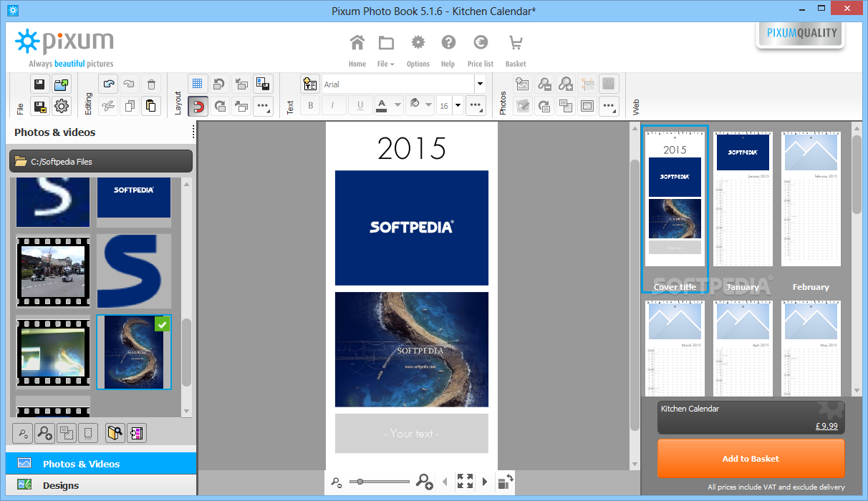Open Help from the top bar
This screenshot has width=868, height=501.
tap(448, 50)
